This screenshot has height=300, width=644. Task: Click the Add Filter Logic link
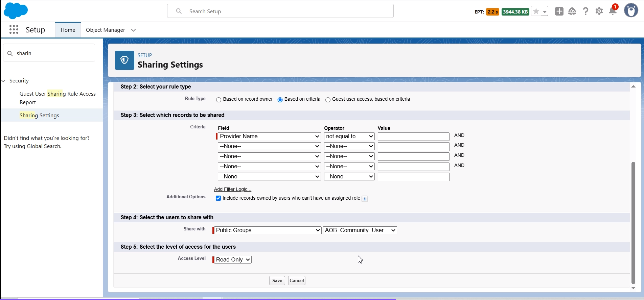[232, 189]
